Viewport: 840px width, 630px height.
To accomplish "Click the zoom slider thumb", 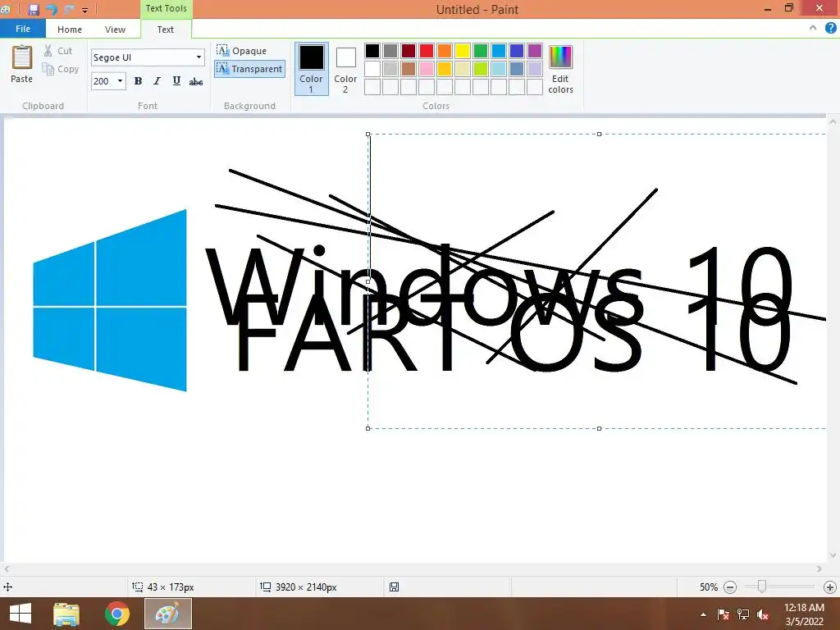I will (x=761, y=587).
